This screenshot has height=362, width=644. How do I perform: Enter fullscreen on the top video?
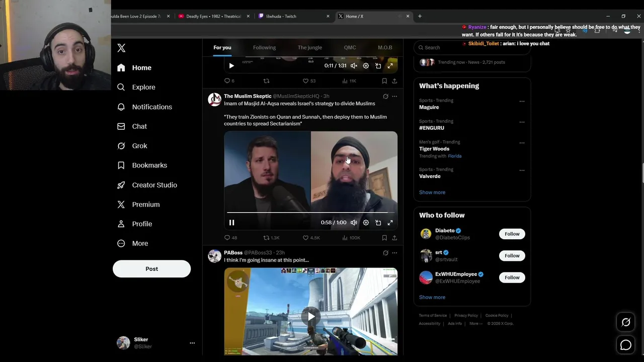pos(390,66)
